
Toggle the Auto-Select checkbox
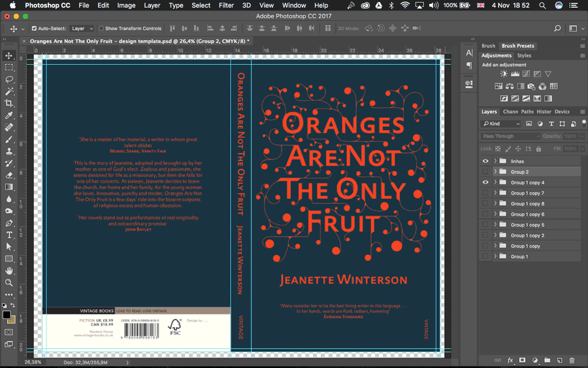(34, 29)
